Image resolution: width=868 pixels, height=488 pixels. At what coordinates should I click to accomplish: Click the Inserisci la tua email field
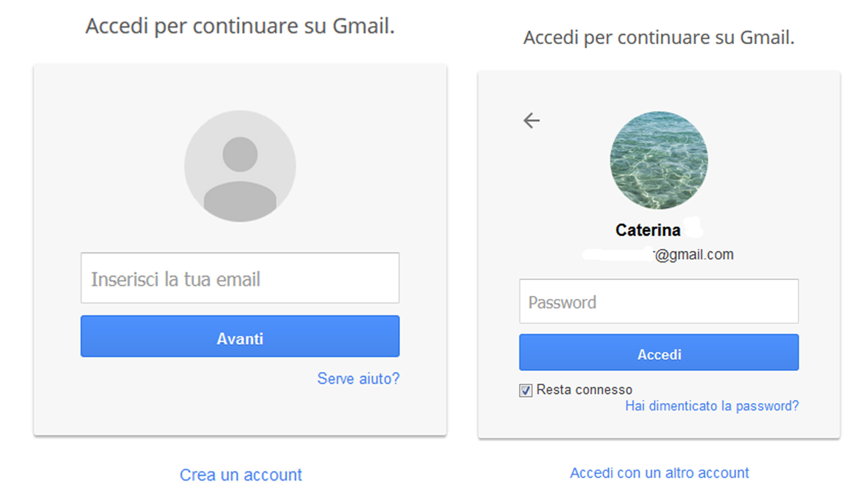click(240, 278)
